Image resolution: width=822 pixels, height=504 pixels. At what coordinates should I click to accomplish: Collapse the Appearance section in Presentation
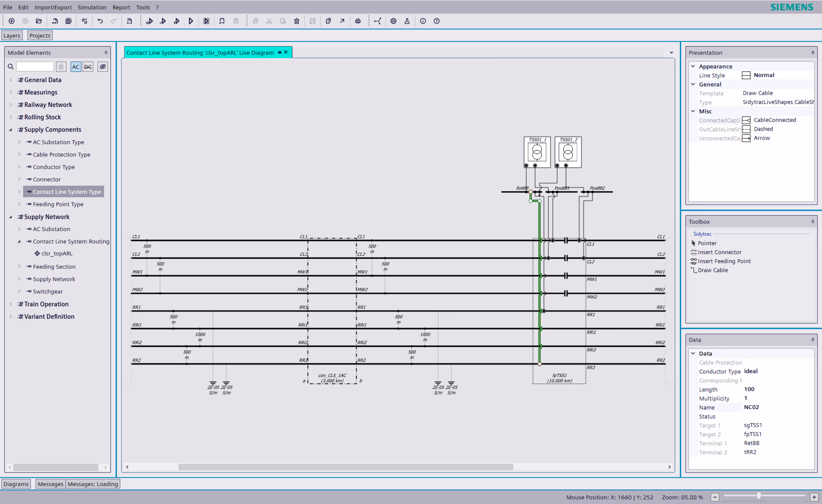click(693, 66)
